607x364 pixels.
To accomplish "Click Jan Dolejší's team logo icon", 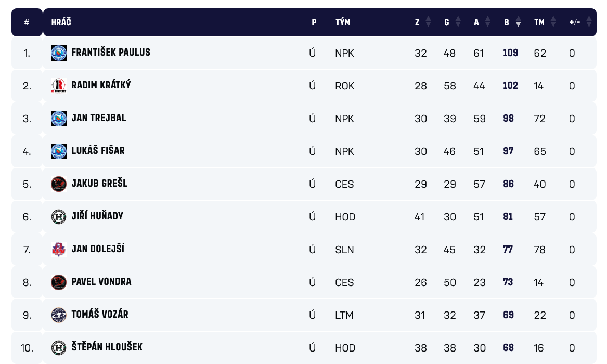I will tap(59, 250).
